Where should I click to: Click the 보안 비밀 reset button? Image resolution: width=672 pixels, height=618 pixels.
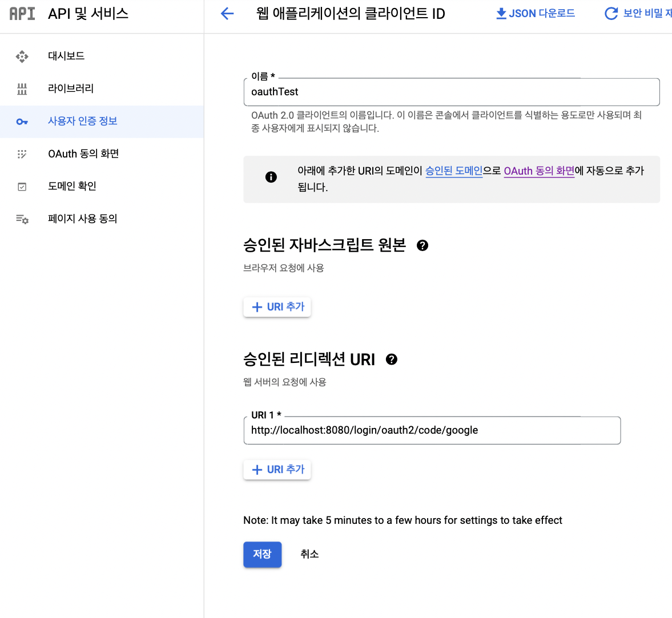coord(638,13)
